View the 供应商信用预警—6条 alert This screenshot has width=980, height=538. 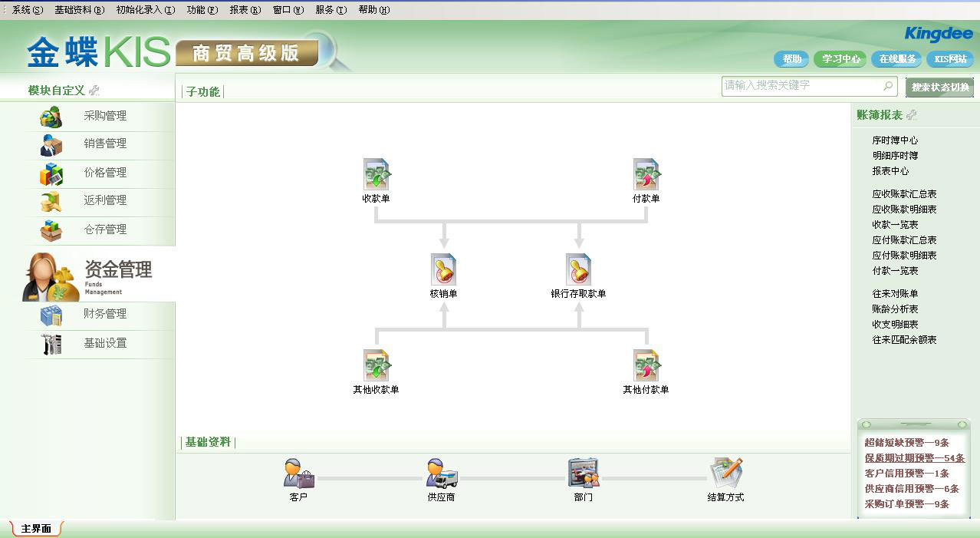click(912, 489)
